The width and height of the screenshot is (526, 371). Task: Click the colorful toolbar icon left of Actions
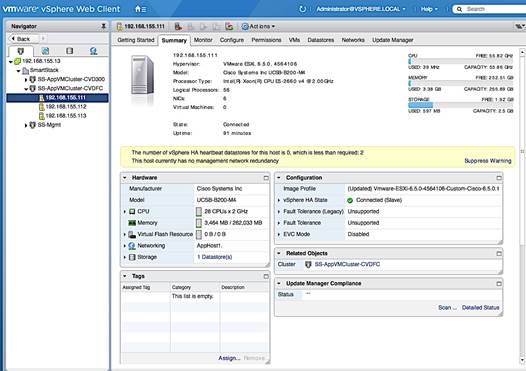[x=229, y=26]
